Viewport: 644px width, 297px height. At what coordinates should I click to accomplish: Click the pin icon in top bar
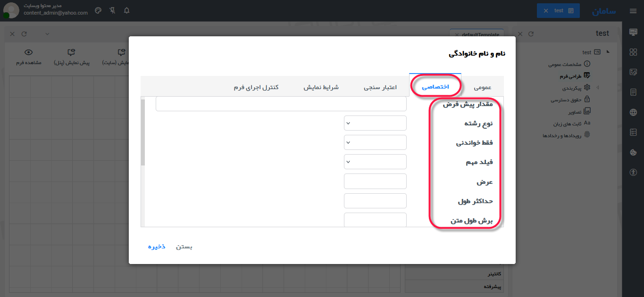point(112,10)
